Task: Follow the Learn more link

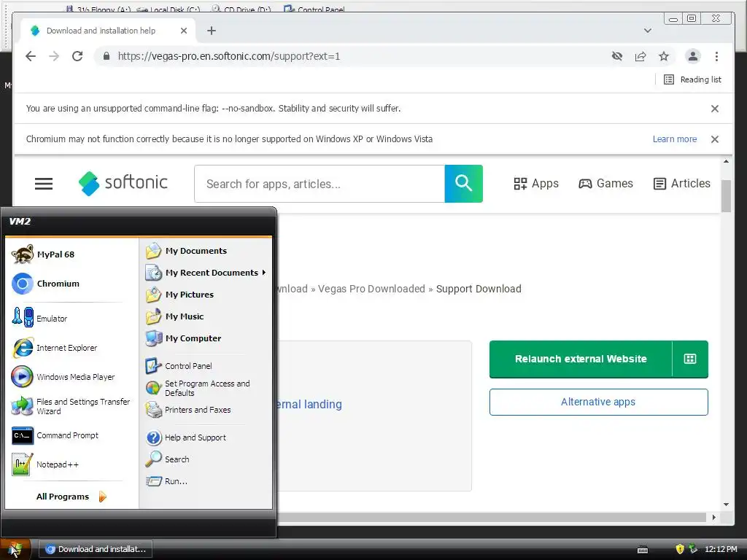Action: 675,139
